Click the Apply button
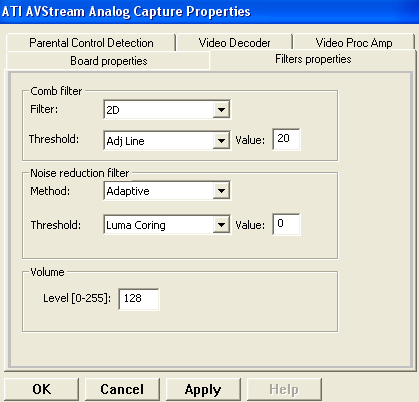The width and height of the screenshot is (419, 402). (203, 389)
